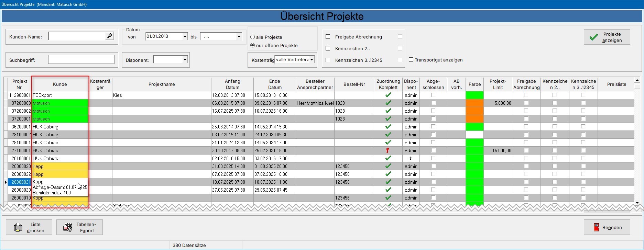Screen dimensions: 644x250
Task: Enable the Freigabe Abrechnung filter checkbox
Action: pyautogui.click(x=328, y=37)
